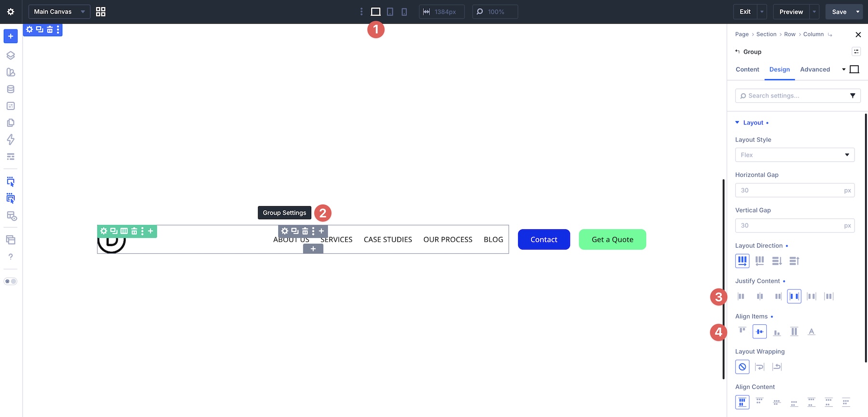Set Align Items to center
868x417 pixels.
759,332
